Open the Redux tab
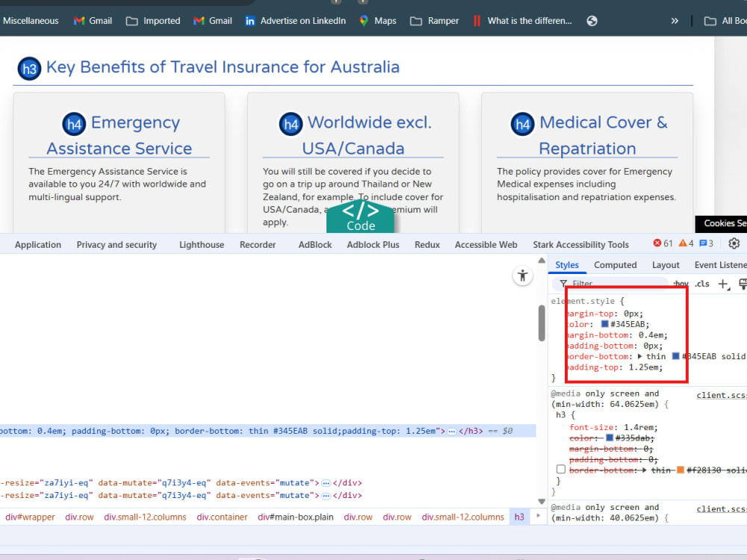 click(427, 245)
